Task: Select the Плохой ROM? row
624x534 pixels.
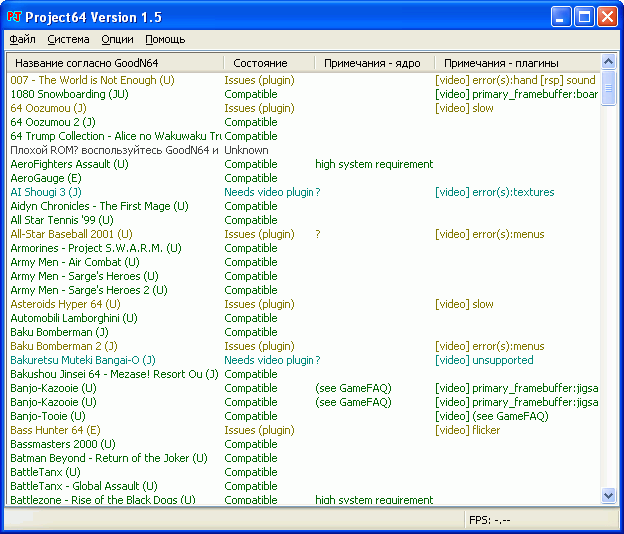Action: (115, 150)
